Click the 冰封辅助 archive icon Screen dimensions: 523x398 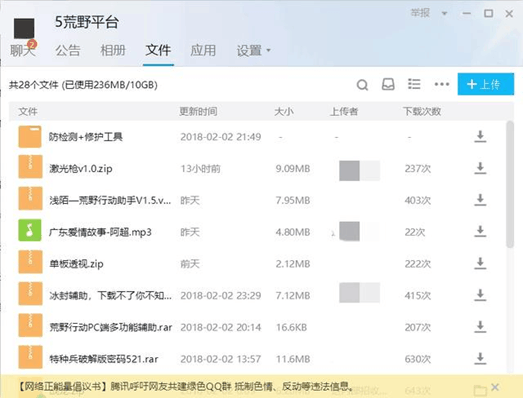[30, 294]
